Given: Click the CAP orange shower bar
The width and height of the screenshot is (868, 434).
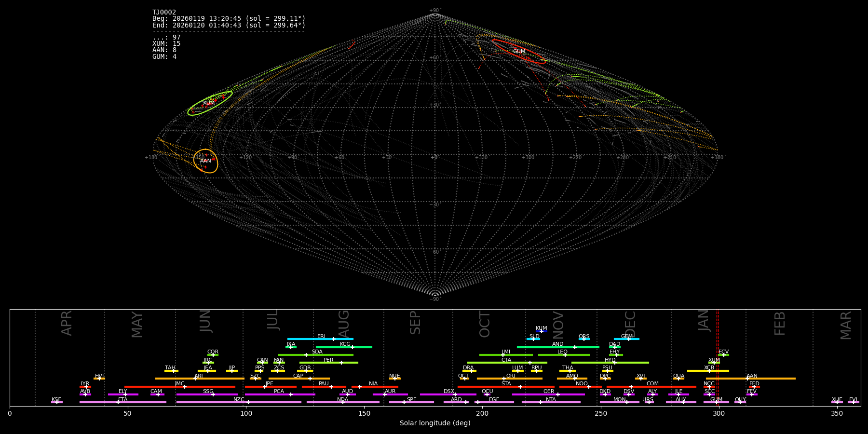Looking at the screenshot, I should [x=299, y=379].
